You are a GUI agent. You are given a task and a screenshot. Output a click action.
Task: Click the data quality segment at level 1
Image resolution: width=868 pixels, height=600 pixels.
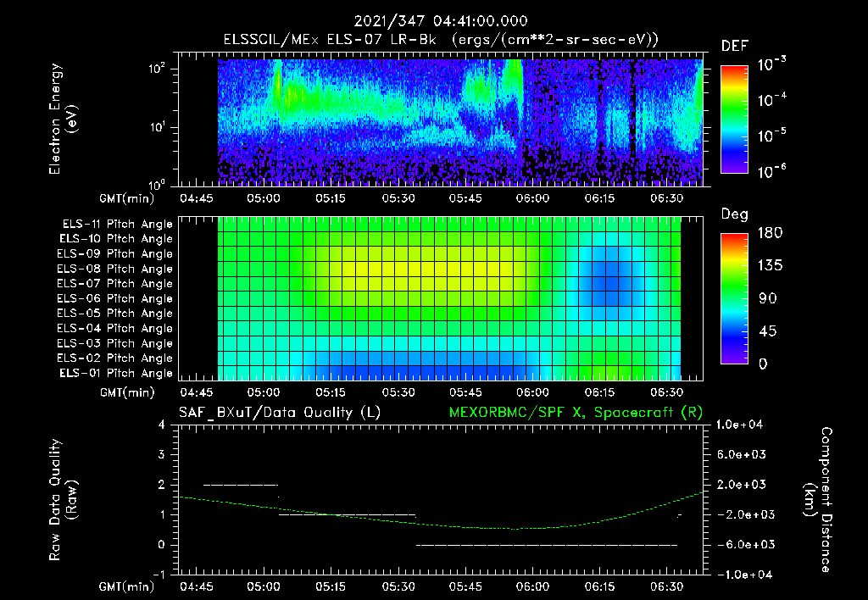[347, 514]
